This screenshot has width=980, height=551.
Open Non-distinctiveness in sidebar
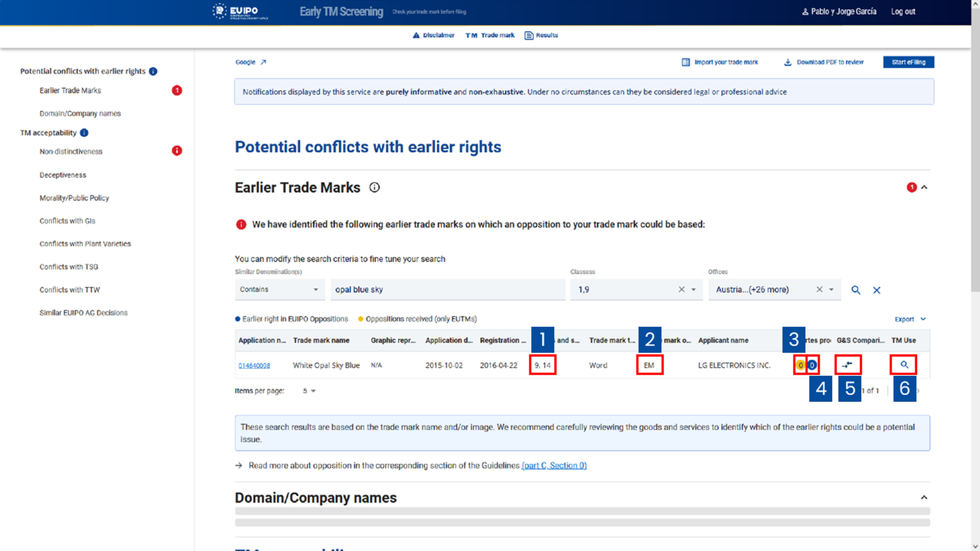(71, 152)
